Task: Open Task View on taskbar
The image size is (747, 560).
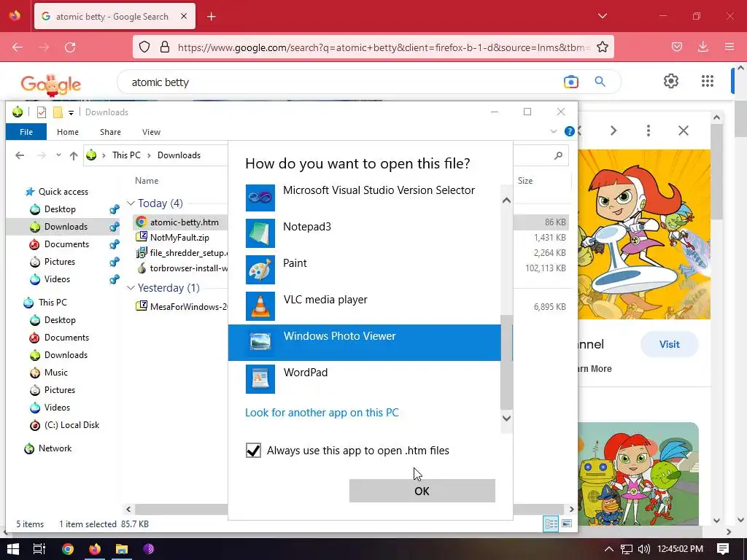Action: pyautogui.click(x=39, y=549)
